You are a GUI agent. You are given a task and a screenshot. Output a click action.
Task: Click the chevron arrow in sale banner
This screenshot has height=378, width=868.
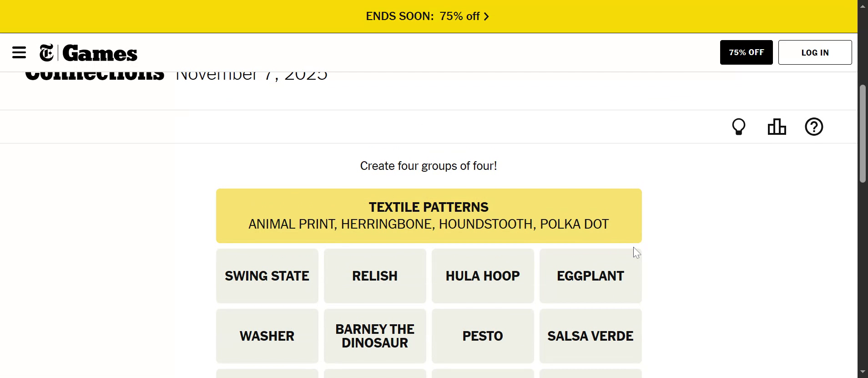click(x=487, y=16)
